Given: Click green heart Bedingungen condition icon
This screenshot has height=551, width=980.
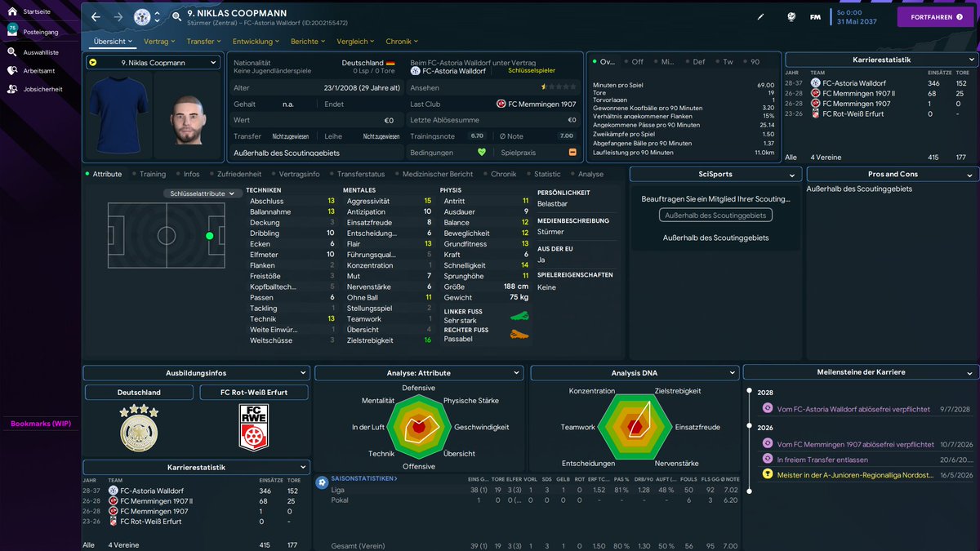Looking at the screenshot, I should 482,152.
